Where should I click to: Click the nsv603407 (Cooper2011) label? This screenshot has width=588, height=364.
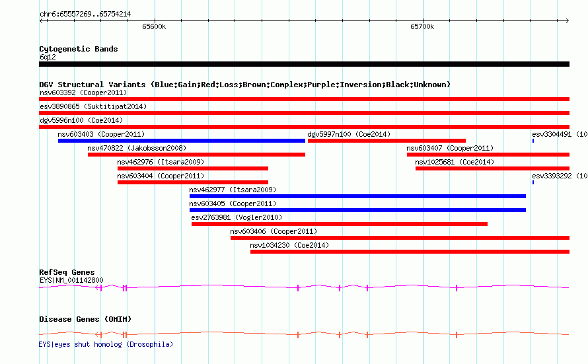pyautogui.click(x=450, y=148)
